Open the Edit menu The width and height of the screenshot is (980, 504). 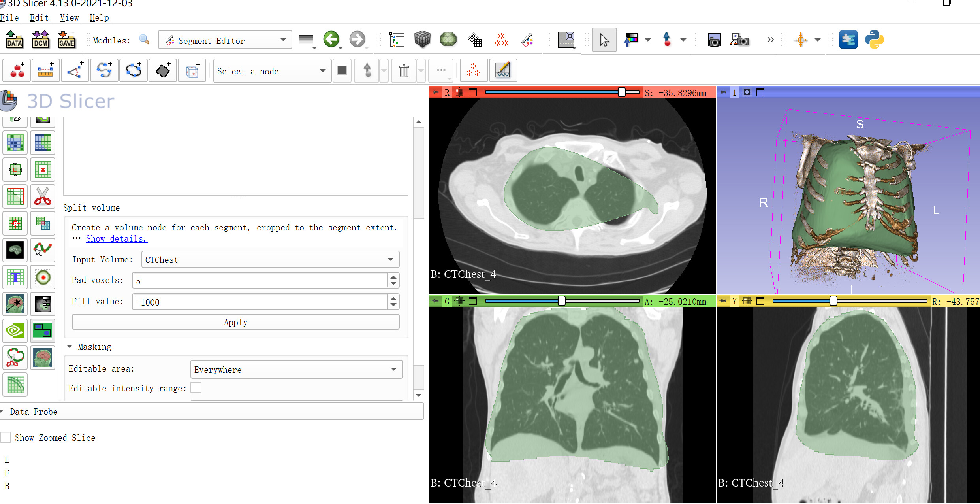[39, 18]
